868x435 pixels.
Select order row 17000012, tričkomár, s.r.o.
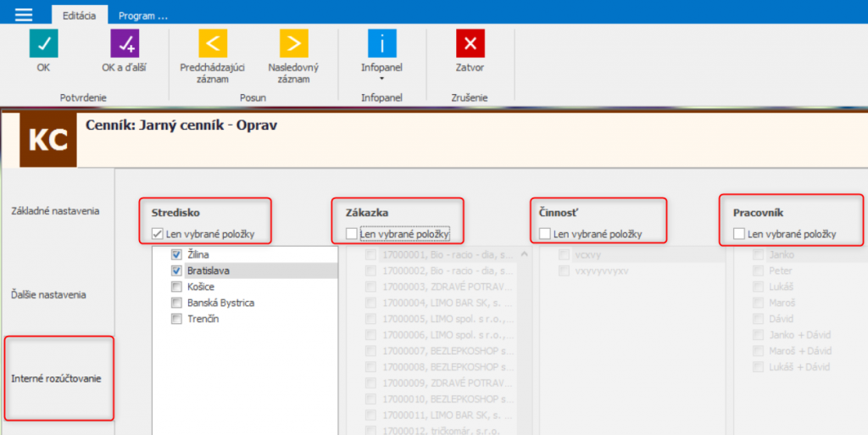coord(441,430)
